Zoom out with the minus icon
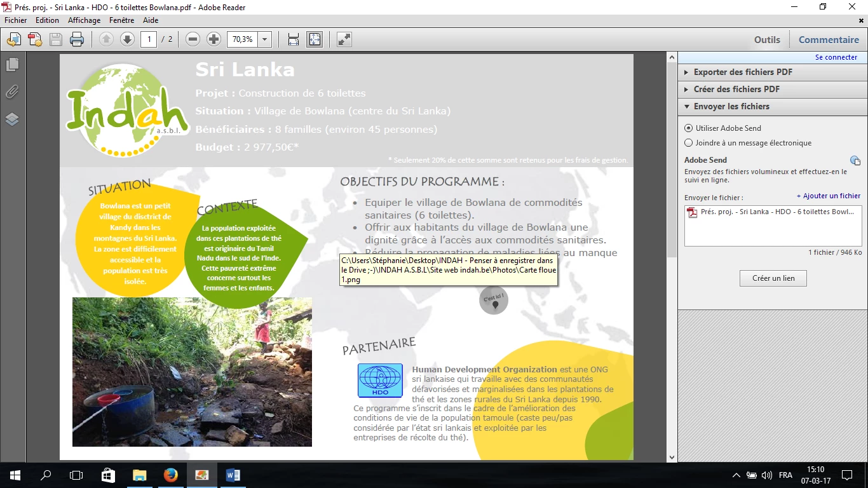Screen dimensions: 868x488 point(193,39)
